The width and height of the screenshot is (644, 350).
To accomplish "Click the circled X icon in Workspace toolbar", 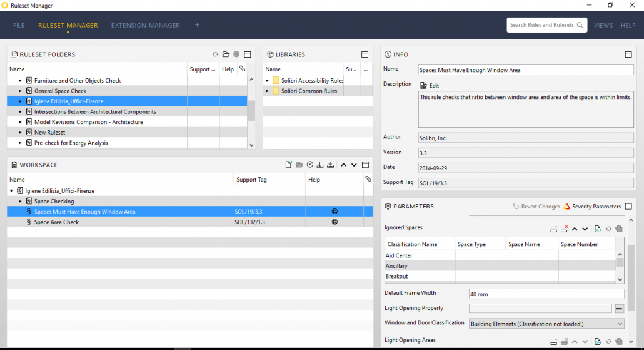I will [310, 165].
